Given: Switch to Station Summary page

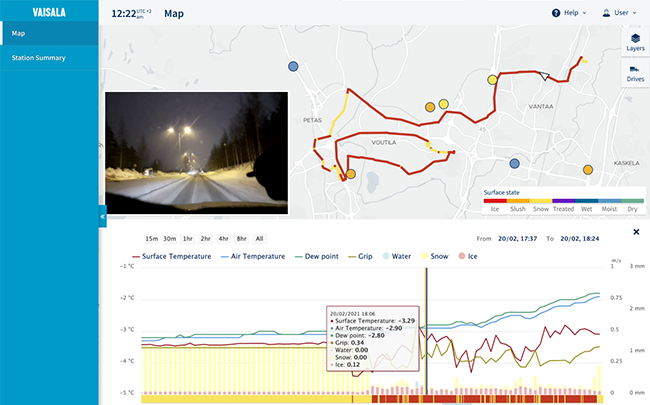Looking at the screenshot, I should pyautogui.click(x=38, y=58).
